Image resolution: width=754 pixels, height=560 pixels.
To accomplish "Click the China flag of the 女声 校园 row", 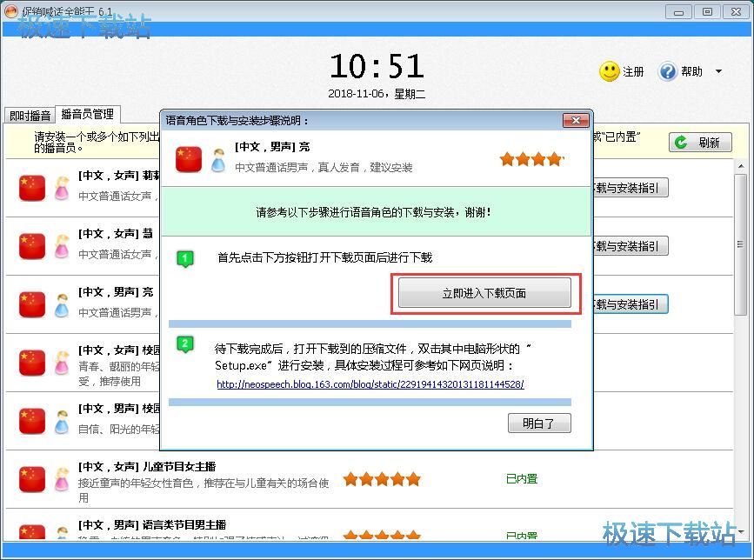I will tap(32, 363).
